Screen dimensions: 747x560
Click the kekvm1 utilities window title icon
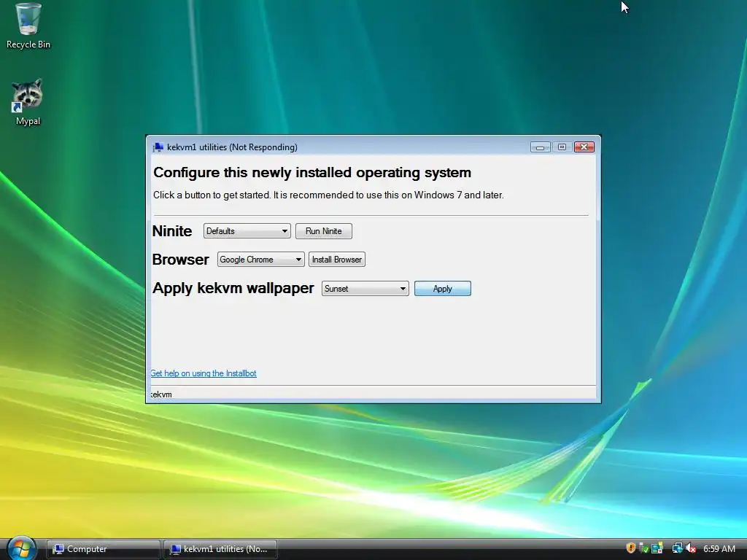[158, 147]
